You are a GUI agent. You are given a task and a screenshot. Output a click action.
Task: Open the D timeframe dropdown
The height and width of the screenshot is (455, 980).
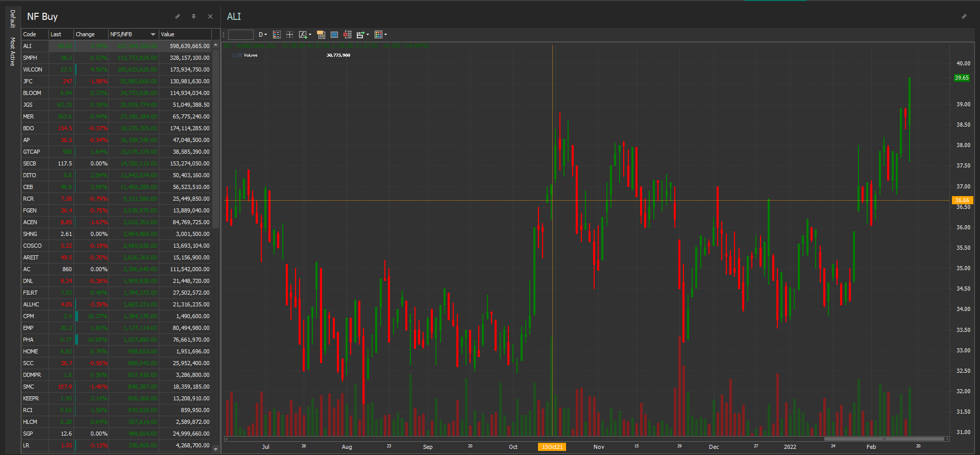tap(262, 35)
